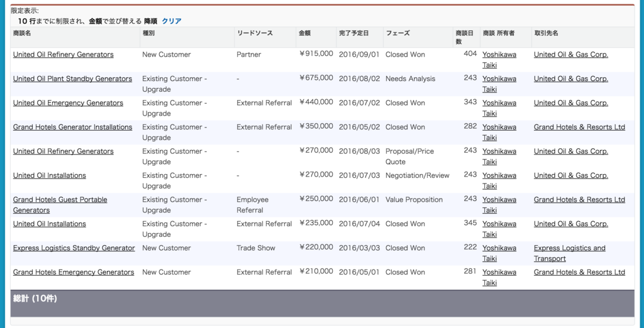Open Grand Hotels & Resorts Ltd in ¥210,000 row
The height and width of the screenshot is (328, 644).
pyautogui.click(x=579, y=273)
